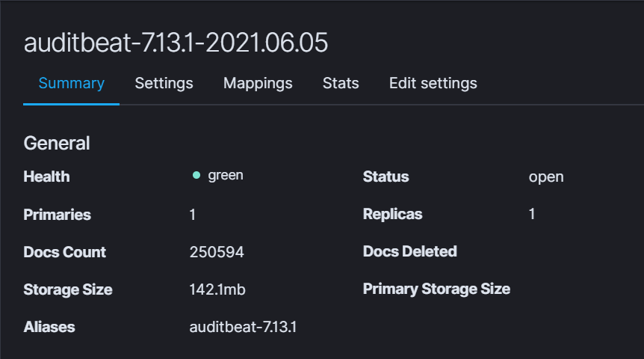Switch to the Summary tab
Screen dimensions: 644x359
pyautogui.click(x=71, y=83)
